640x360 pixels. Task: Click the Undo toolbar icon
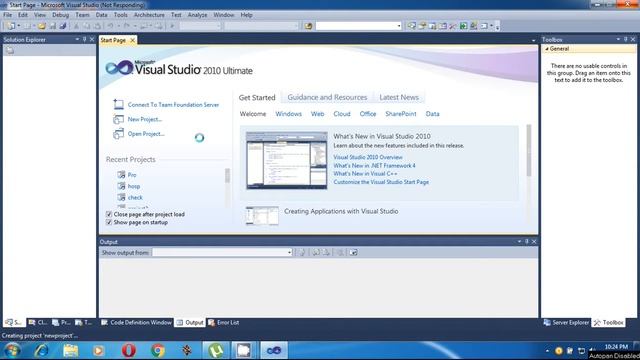coord(110,26)
